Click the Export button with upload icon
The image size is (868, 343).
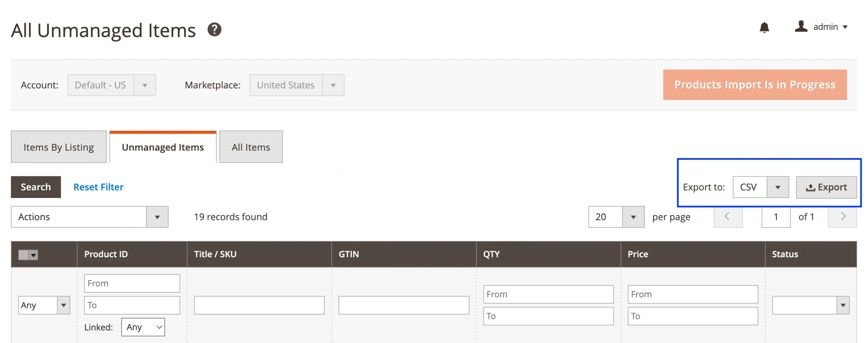(826, 187)
